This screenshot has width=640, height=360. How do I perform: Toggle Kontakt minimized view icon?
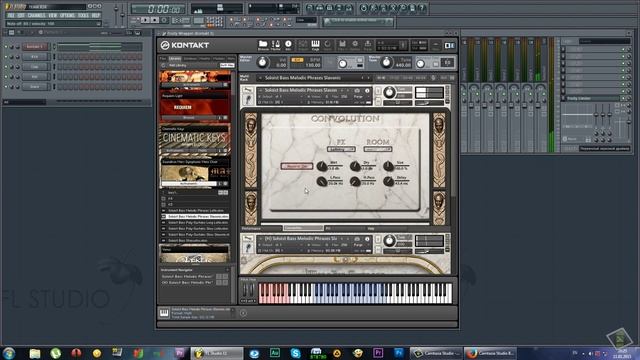tap(436, 45)
